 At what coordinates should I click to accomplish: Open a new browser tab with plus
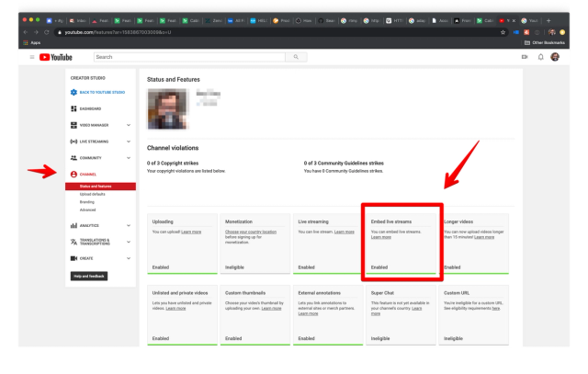coord(548,20)
